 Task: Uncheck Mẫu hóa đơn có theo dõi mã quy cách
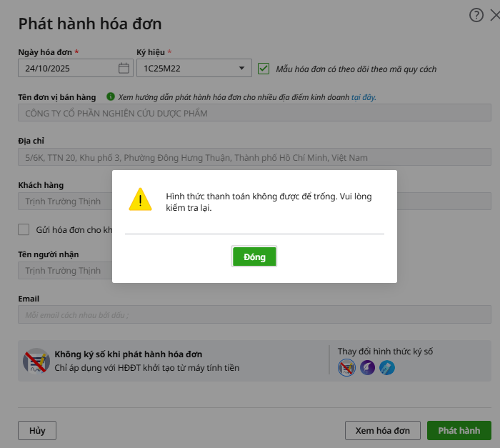(x=264, y=69)
